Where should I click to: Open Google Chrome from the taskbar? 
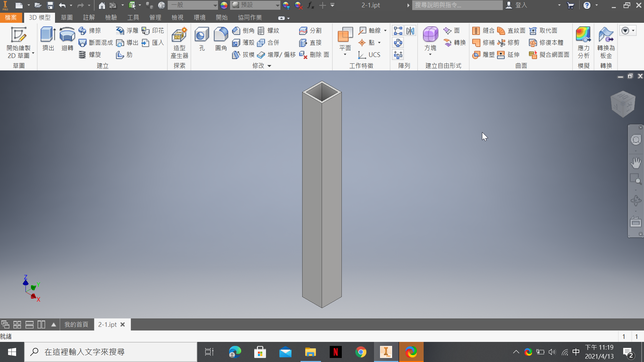coord(361,352)
